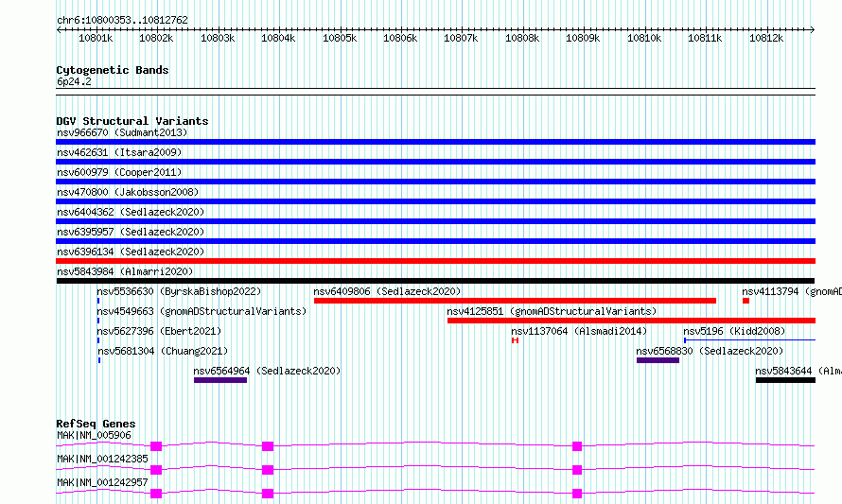Select the nsv1137064 (Alsmadi2014) label

pos(579,331)
